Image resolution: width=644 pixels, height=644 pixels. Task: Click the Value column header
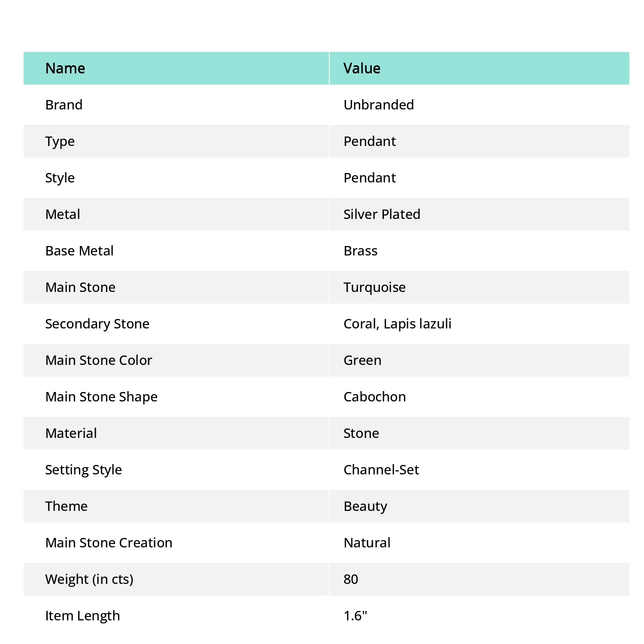480,68
